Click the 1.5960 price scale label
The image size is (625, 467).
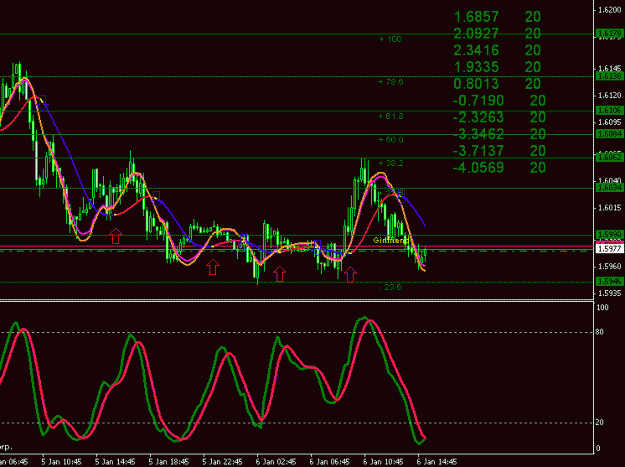click(x=609, y=266)
